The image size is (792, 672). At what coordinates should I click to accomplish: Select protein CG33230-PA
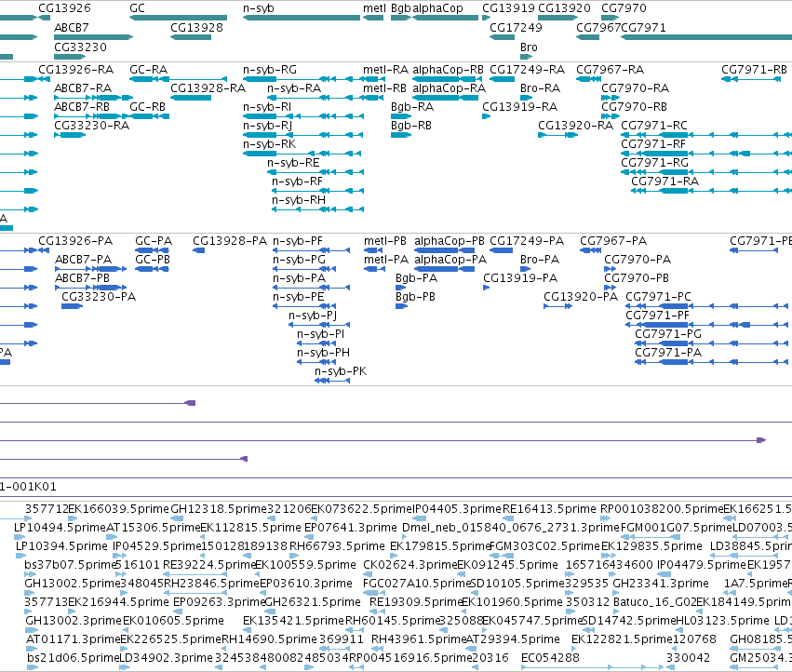click(x=72, y=306)
